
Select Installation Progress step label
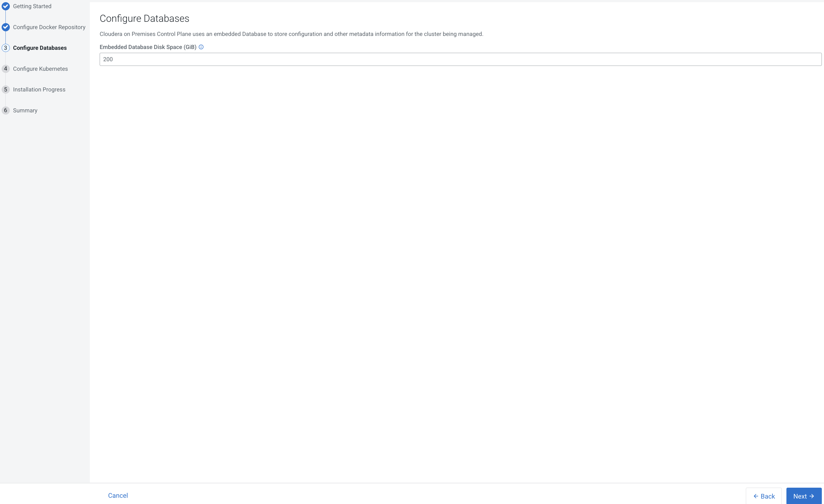click(39, 89)
